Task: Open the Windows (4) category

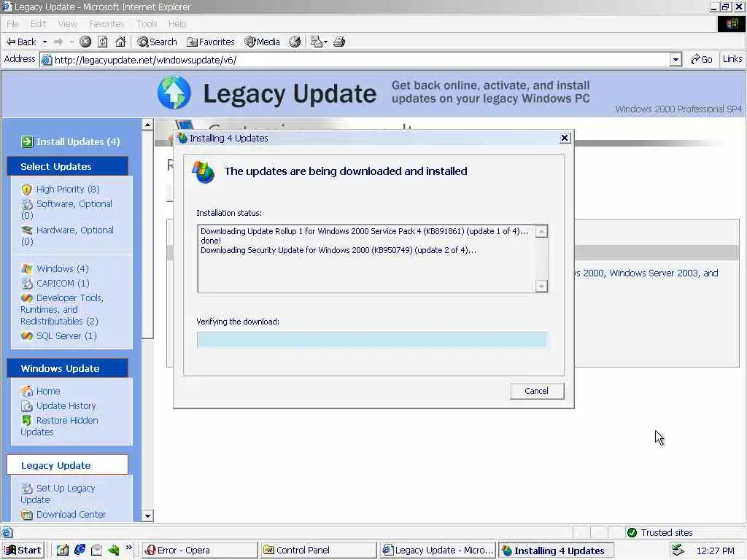Action: [x=63, y=269]
